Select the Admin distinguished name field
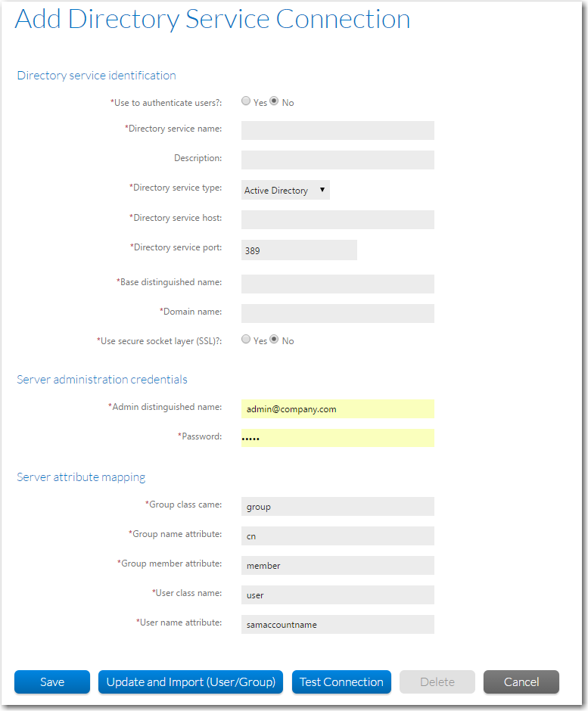 tap(337, 408)
